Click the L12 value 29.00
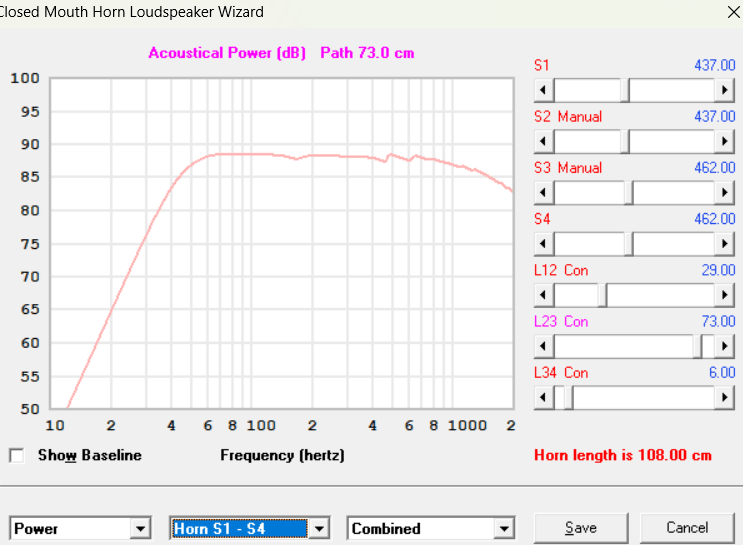This screenshot has height=545, width=743. (718, 270)
